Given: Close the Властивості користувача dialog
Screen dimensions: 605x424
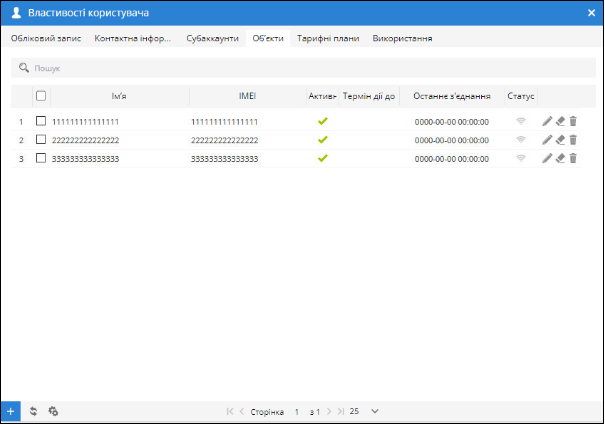Looking at the screenshot, I should coord(591,13).
